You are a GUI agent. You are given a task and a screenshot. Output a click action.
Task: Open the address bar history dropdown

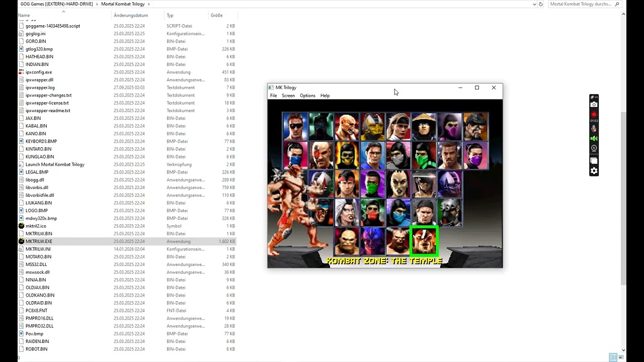pyautogui.click(x=534, y=4)
